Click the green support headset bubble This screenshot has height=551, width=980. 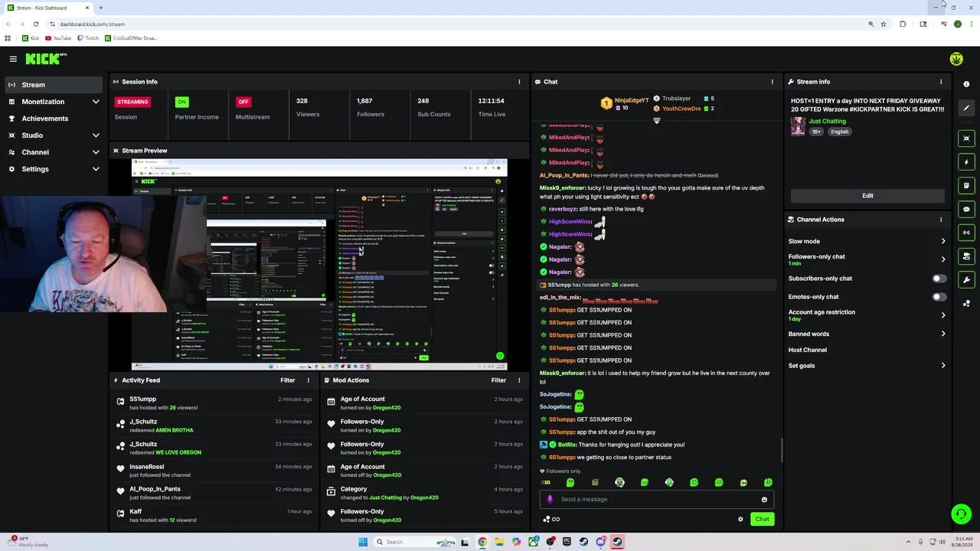tap(961, 514)
